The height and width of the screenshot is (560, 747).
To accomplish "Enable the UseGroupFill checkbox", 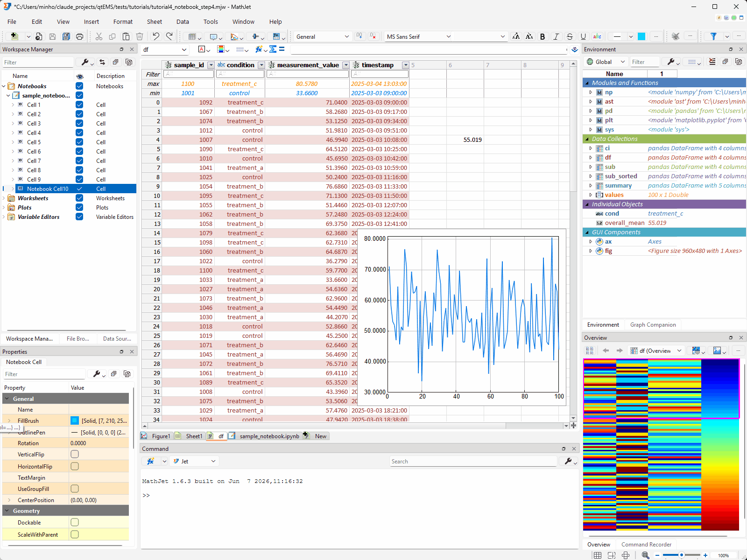I will click(75, 489).
